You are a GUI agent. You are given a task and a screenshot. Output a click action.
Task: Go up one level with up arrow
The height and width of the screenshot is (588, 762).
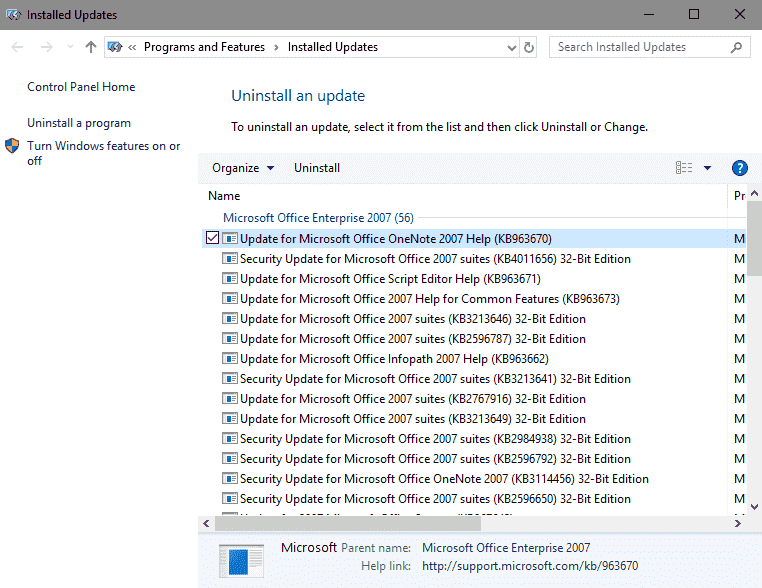[x=90, y=47]
